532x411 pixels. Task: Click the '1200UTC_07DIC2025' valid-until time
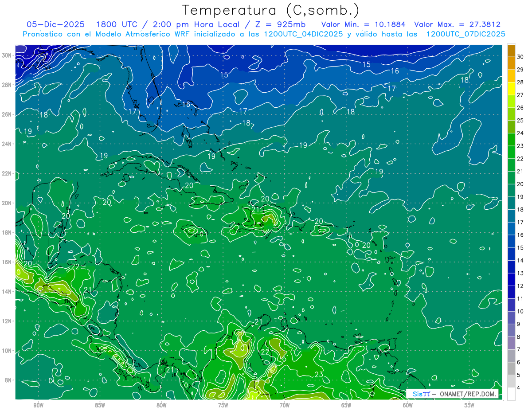tap(465, 34)
